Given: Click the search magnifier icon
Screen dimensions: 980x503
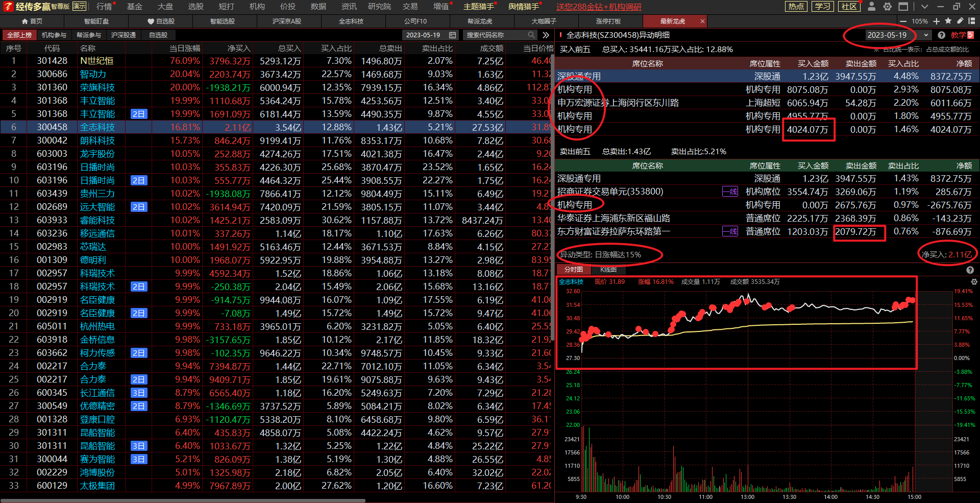Looking at the screenshot, I should pos(531,35).
